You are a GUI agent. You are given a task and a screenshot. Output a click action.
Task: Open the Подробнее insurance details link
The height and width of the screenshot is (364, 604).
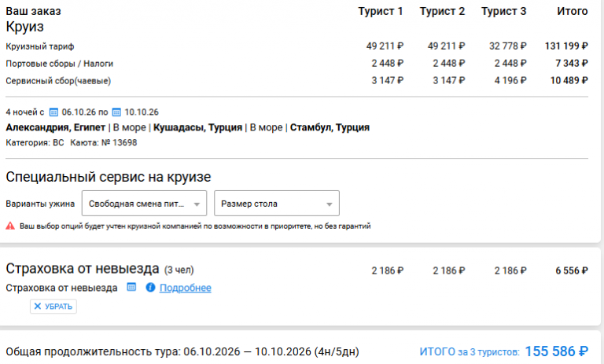[186, 288]
